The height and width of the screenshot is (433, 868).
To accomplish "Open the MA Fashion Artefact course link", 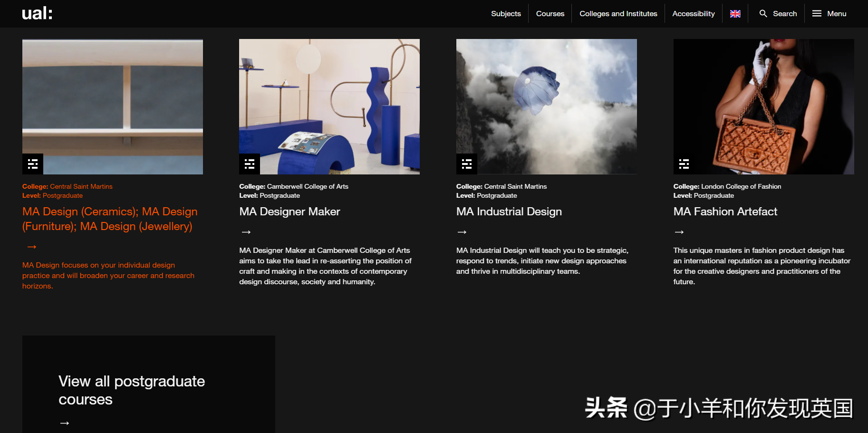I will click(725, 212).
